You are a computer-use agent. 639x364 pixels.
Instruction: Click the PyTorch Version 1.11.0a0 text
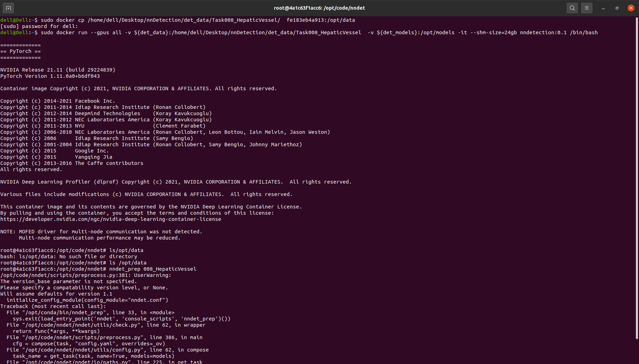point(50,76)
